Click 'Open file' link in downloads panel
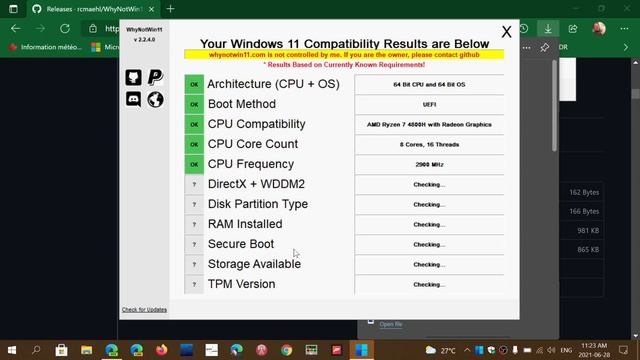Viewport: 640px width, 360px height. point(391,324)
